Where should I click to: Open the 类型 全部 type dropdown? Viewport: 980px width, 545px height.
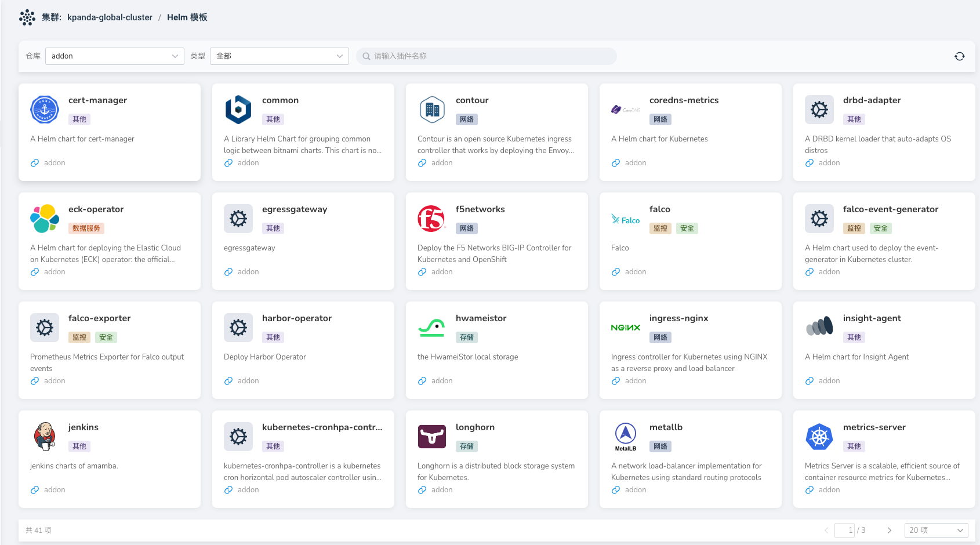click(280, 56)
